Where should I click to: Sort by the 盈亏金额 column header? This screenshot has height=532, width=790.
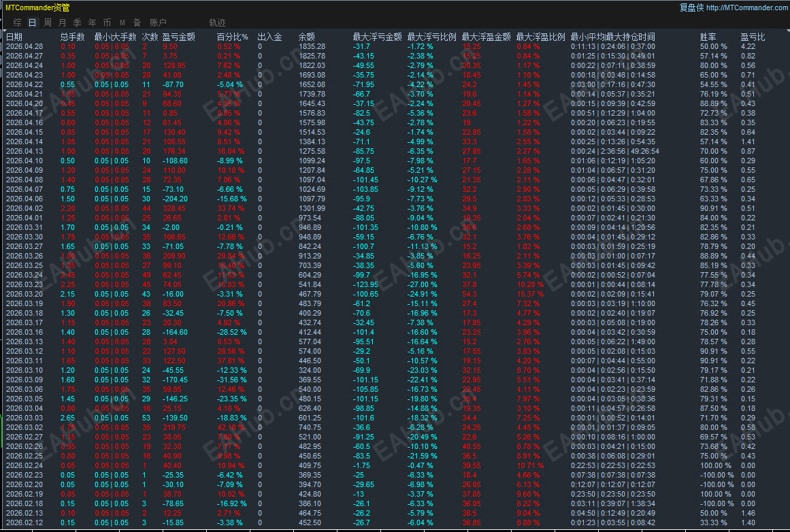click(179, 37)
